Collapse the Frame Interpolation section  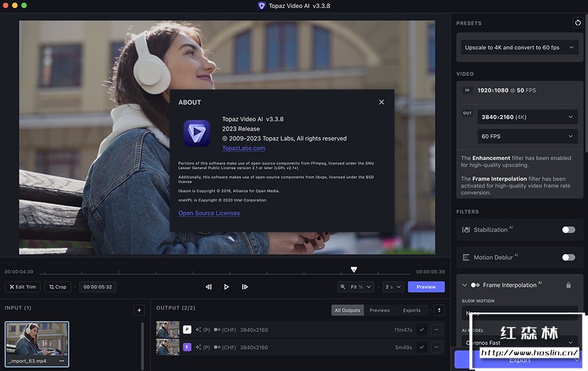pyautogui.click(x=464, y=285)
